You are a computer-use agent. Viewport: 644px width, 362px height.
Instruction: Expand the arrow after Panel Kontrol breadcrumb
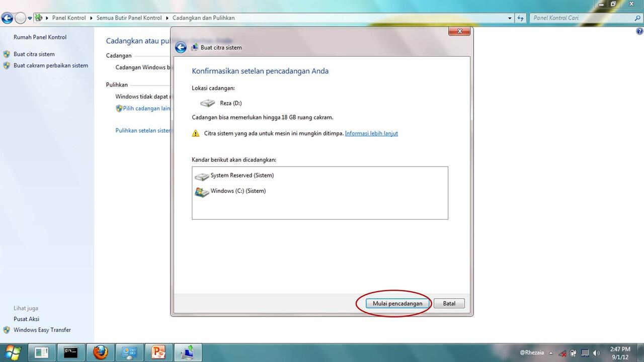(92, 18)
